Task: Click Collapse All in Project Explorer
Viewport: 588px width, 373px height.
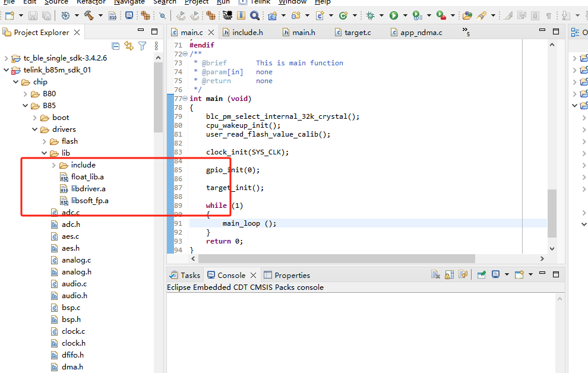Action: (115, 46)
